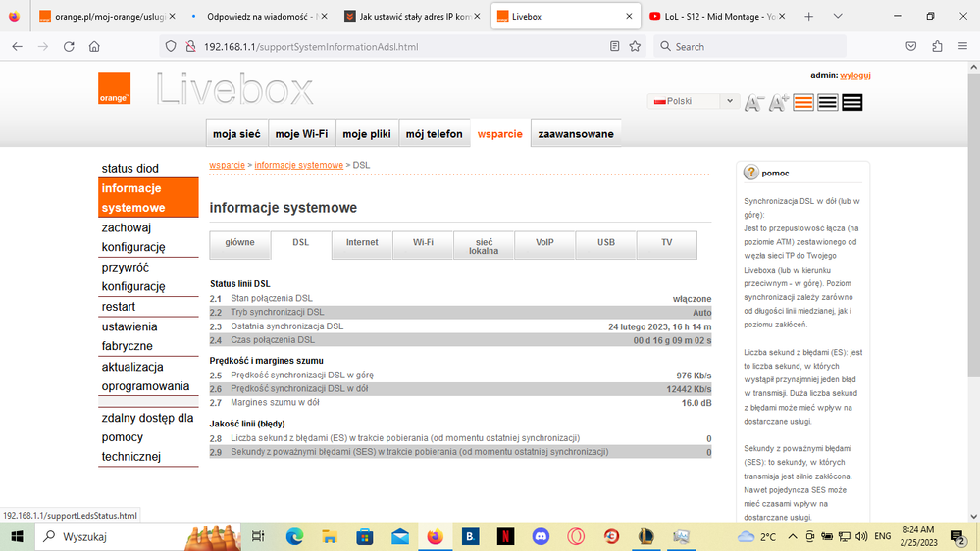The image size is (980, 551).
Task: Open the mój telefon menu
Action: click(x=435, y=133)
